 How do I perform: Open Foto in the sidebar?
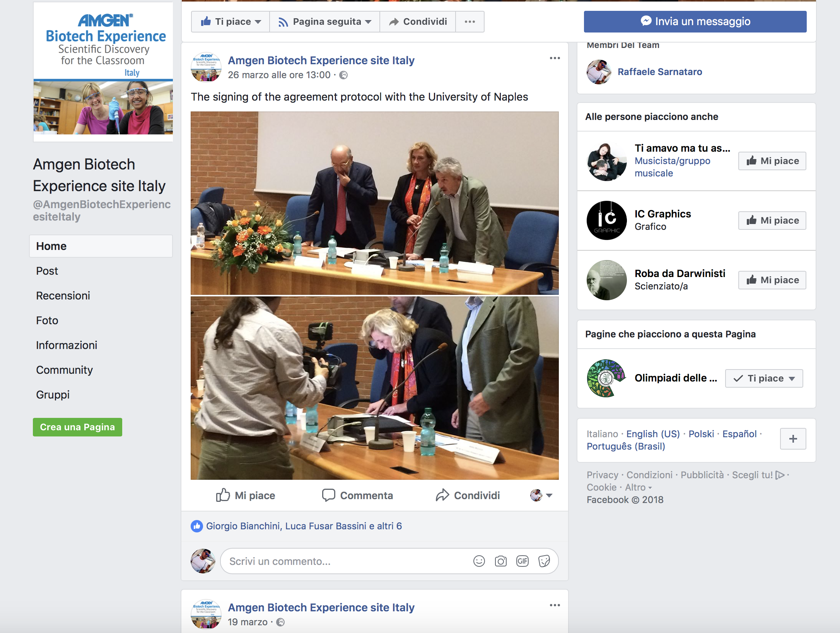pyautogui.click(x=47, y=320)
